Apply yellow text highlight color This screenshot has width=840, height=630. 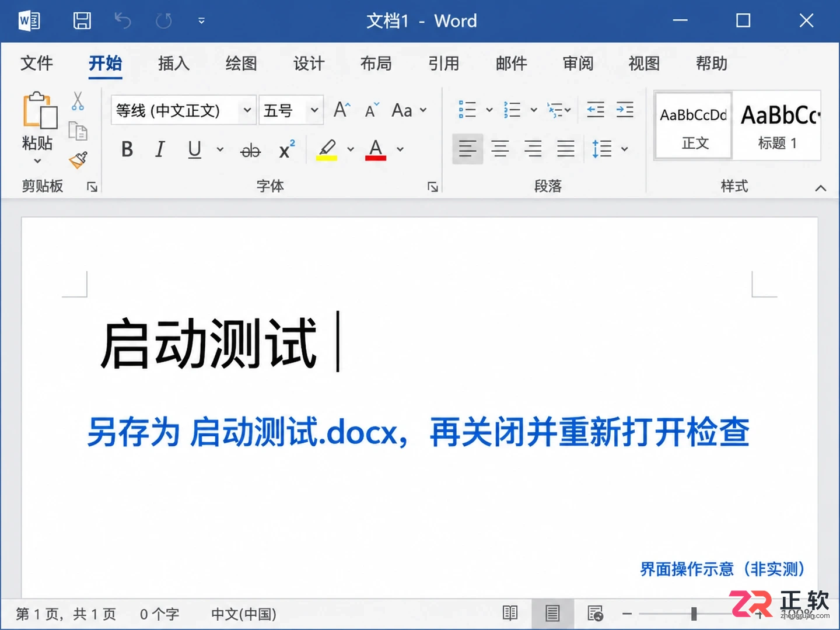tap(327, 150)
